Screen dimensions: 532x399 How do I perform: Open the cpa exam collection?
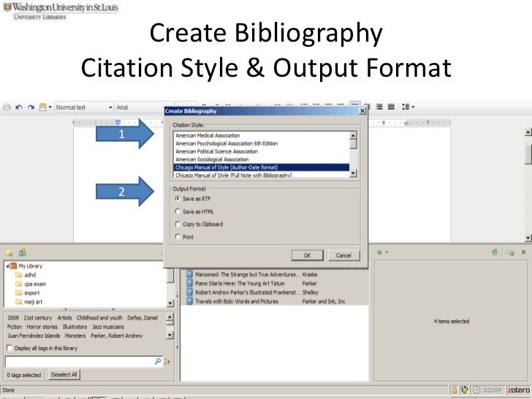tap(35, 284)
